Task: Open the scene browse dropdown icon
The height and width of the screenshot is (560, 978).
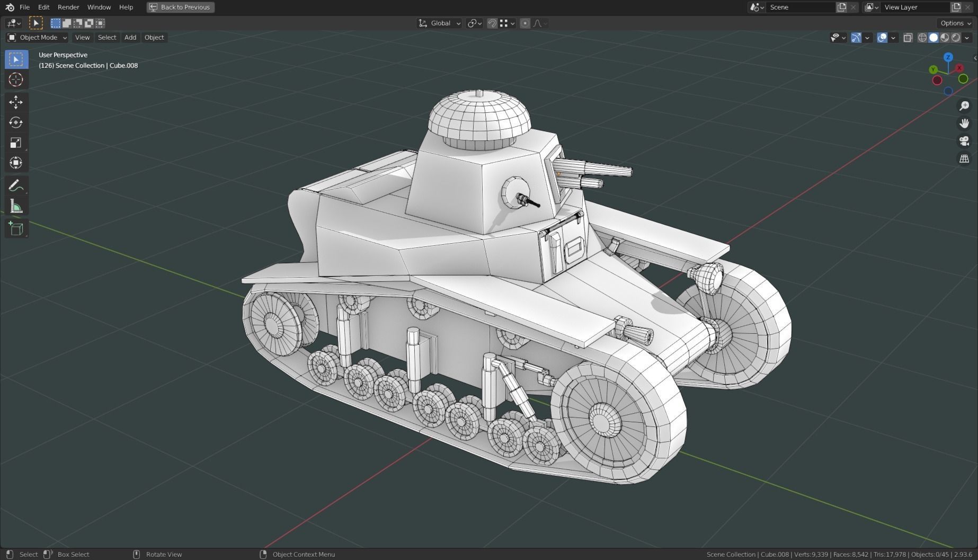Action: coord(757,7)
